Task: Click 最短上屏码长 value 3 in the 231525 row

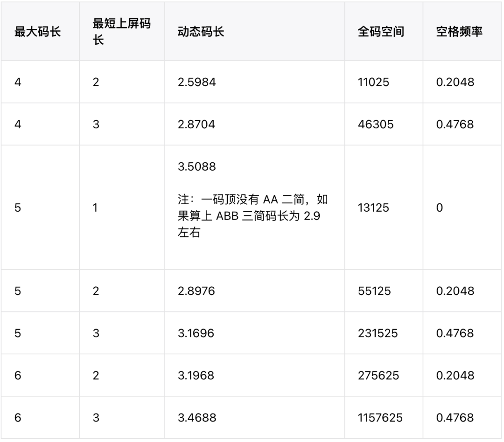Action: click(96, 333)
